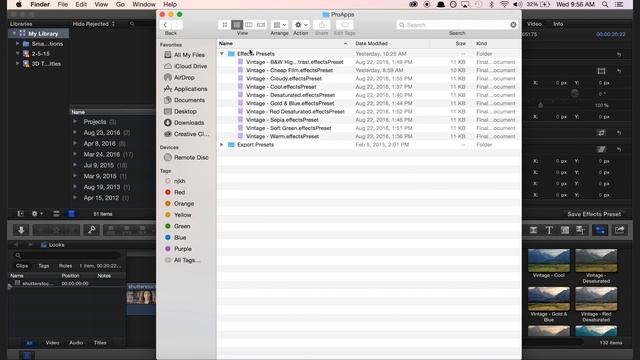Open the keyword editor key icon
Screen dimensions: 640x360
(x=91, y=230)
